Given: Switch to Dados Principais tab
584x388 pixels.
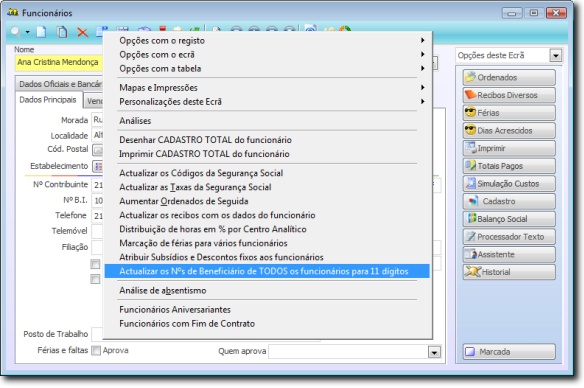Looking at the screenshot, I should pos(48,100).
